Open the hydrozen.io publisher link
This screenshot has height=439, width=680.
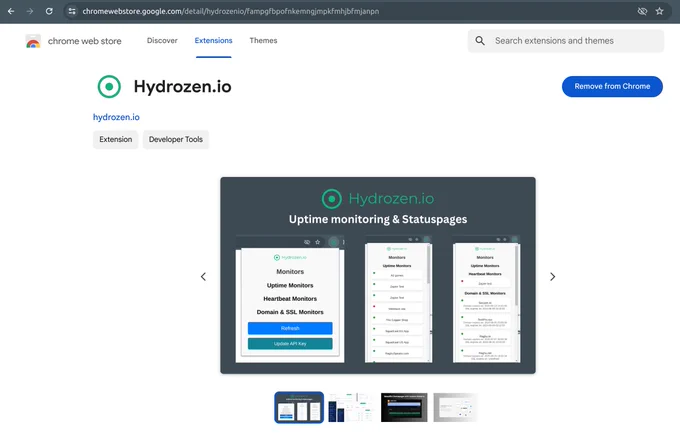coord(116,117)
